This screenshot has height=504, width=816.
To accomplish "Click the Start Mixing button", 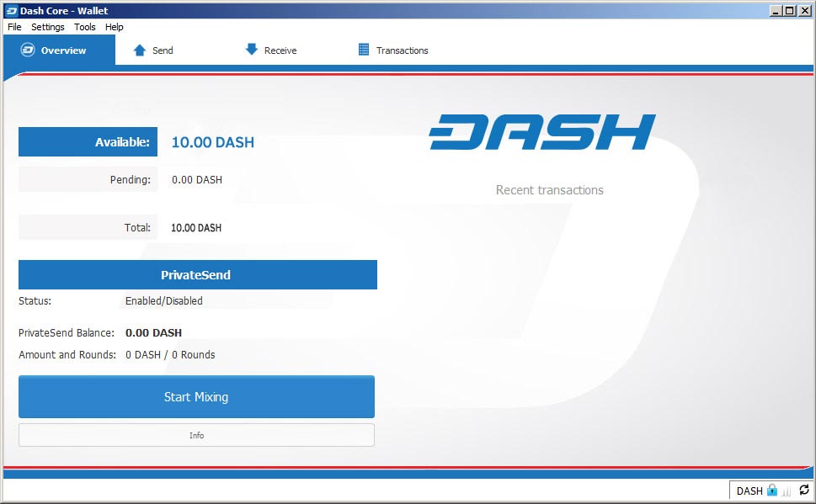I will tap(196, 397).
